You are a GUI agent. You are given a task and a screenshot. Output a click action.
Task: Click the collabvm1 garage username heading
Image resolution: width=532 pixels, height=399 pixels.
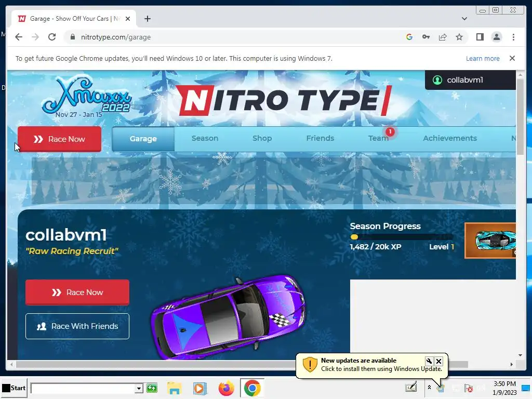pyautogui.click(x=66, y=235)
